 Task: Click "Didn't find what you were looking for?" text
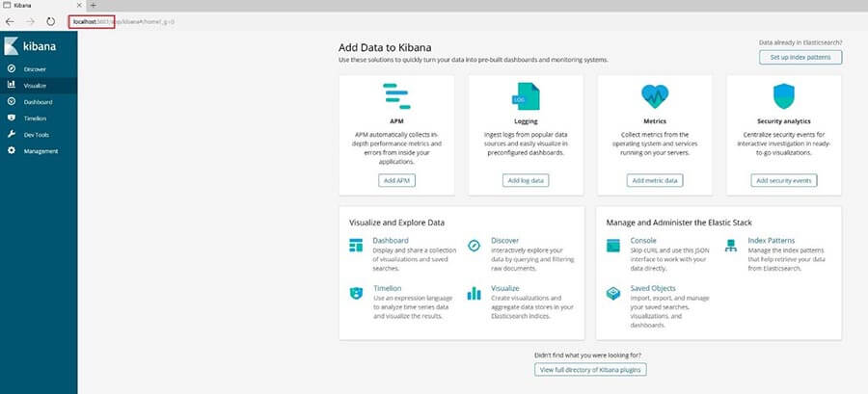tap(590, 355)
